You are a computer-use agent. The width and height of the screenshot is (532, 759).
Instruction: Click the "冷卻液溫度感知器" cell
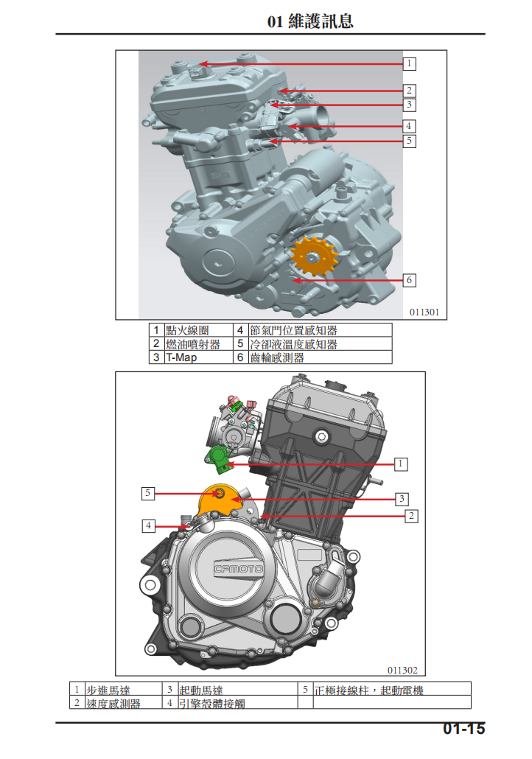click(x=320, y=343)
